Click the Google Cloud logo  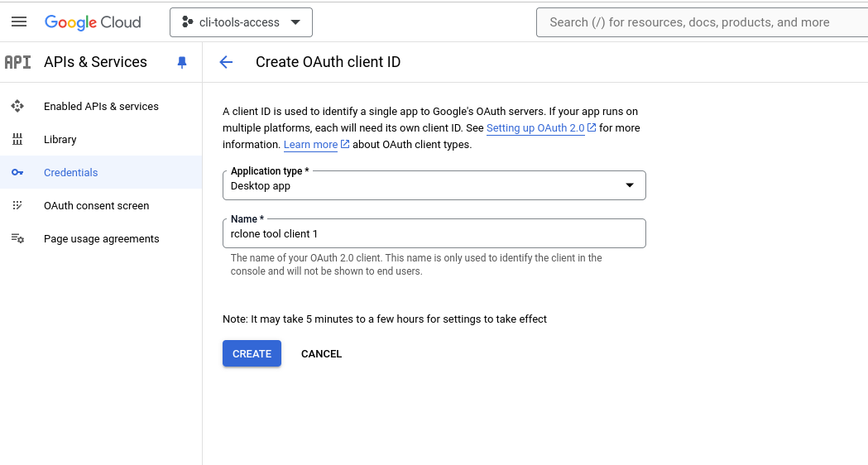click(x=93, y=22)
